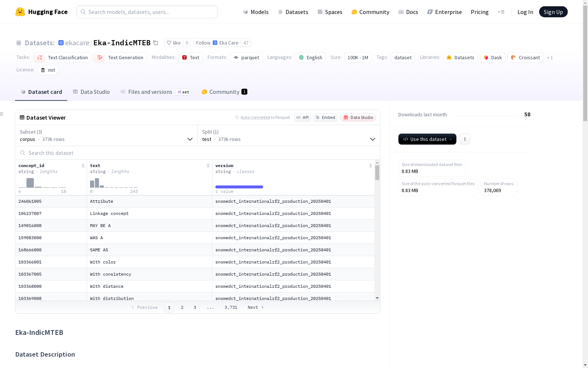Sort by the version column
588x368 pixels.
pyautogui.click(x=370, y=166)
